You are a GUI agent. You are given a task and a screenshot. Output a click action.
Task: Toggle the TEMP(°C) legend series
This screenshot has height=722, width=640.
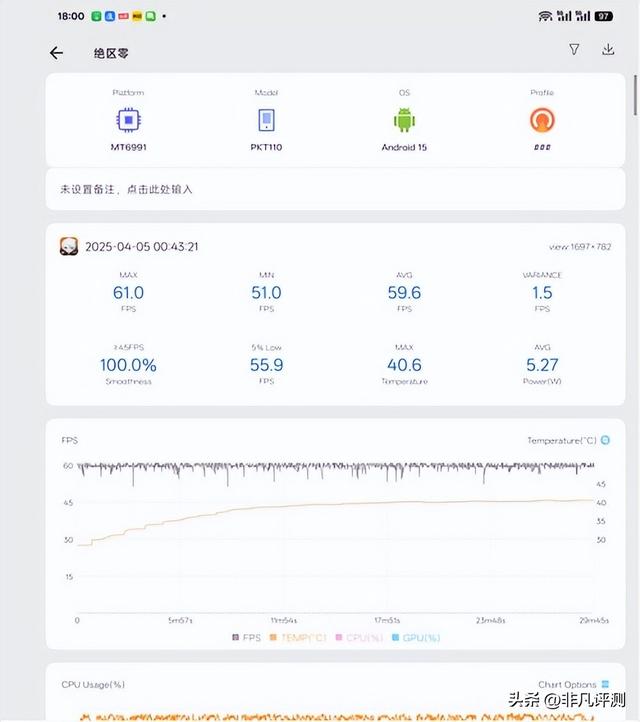[x=298, y=638]
